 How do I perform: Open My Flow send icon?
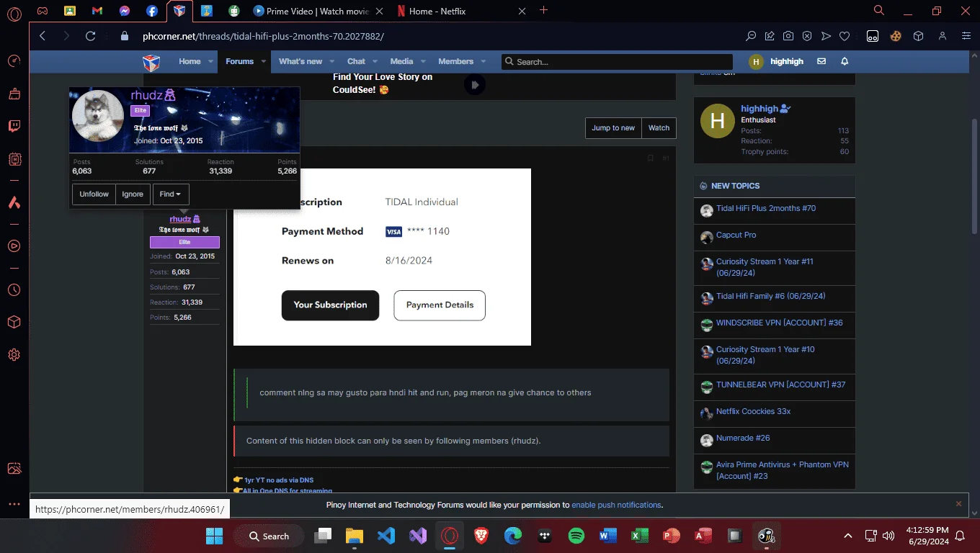(826, 36)
